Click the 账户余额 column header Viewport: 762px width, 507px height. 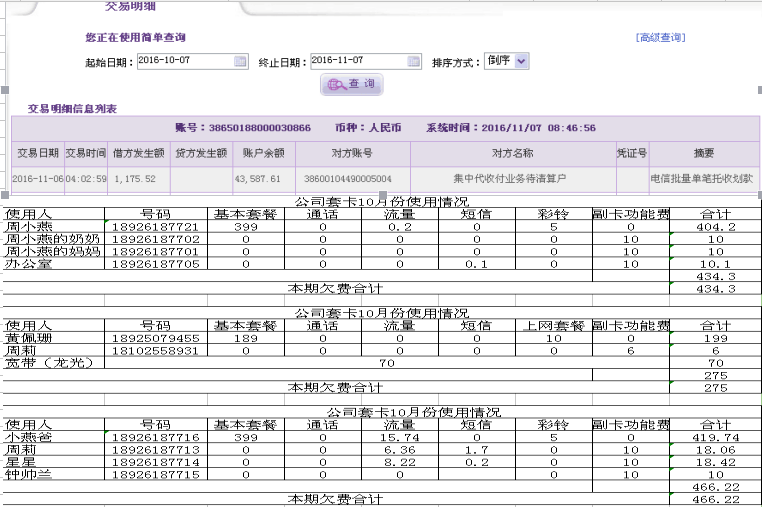click(x=265, y=154)
